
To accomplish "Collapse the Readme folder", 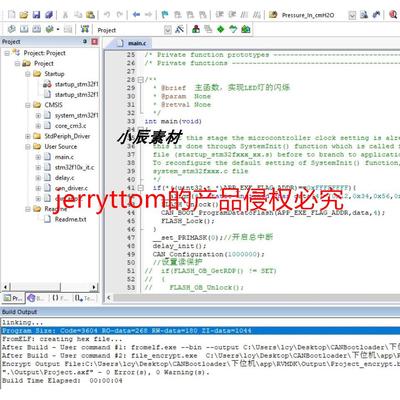I will point(28,209).
